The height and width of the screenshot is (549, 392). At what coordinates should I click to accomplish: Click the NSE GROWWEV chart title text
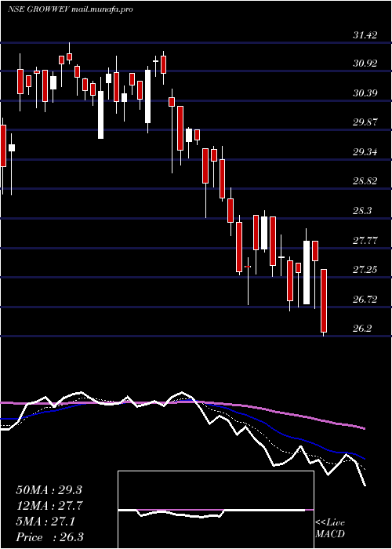coord(70,9)
